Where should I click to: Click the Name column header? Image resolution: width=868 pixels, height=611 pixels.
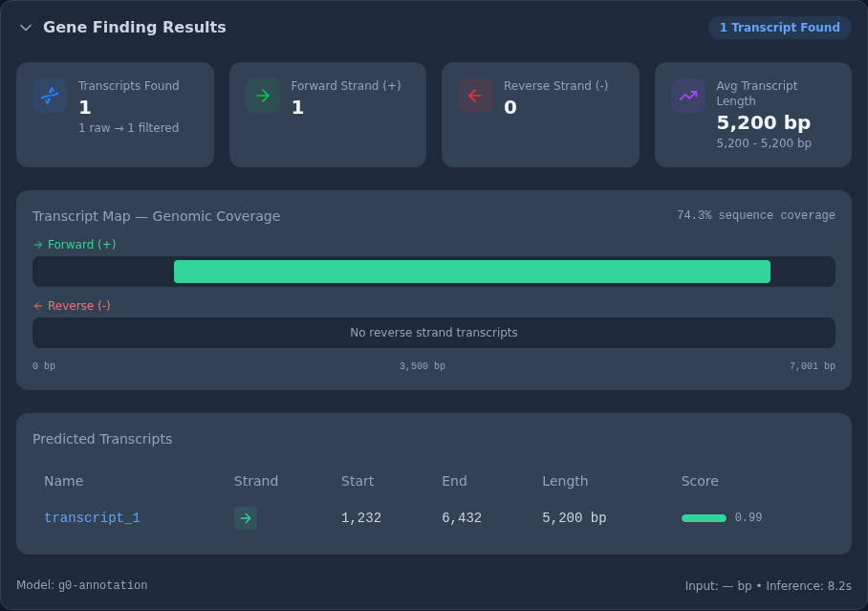pyautogui.click(x=64, y=481)
